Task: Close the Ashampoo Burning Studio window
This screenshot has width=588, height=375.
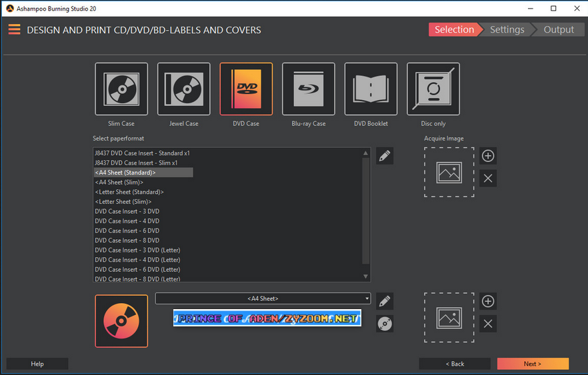Action: click(577, 8)
